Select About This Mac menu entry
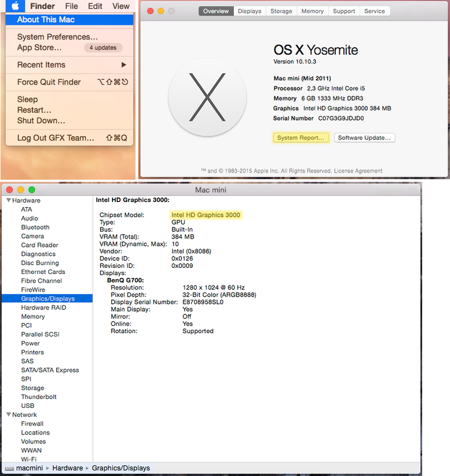 [46, 20]
